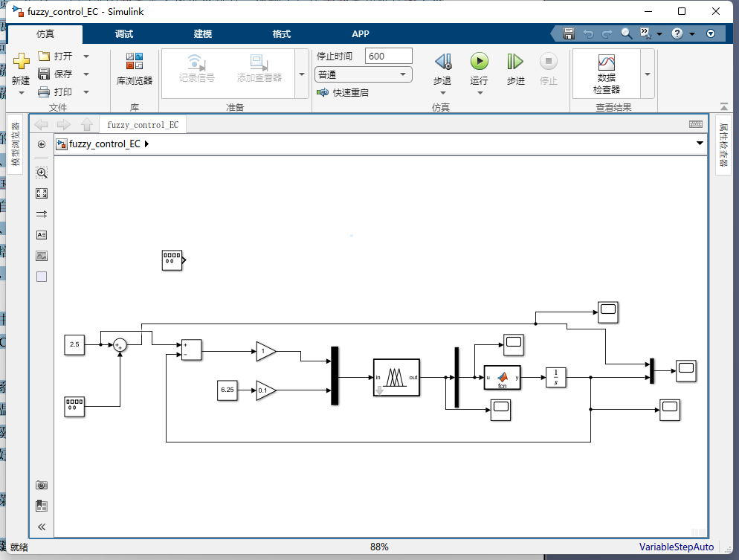This screenshot has width=739, height=560.
Task: Expand the New dropdown arrow
Action: (22, 94)
